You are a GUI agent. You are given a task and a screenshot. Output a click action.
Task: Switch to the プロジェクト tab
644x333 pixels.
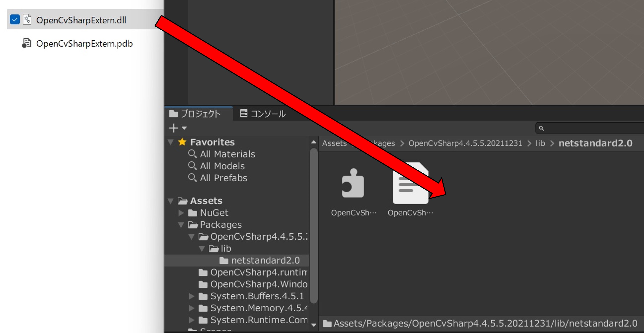pos(199,114)
